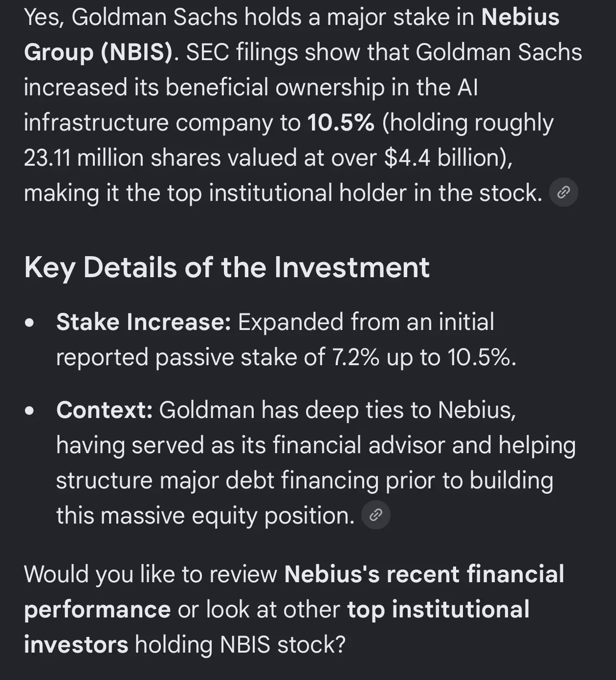The width and height of the screenshot is (616, 680).
Task: Click the bullet point before 'Context'
Action: pos(30,411)
